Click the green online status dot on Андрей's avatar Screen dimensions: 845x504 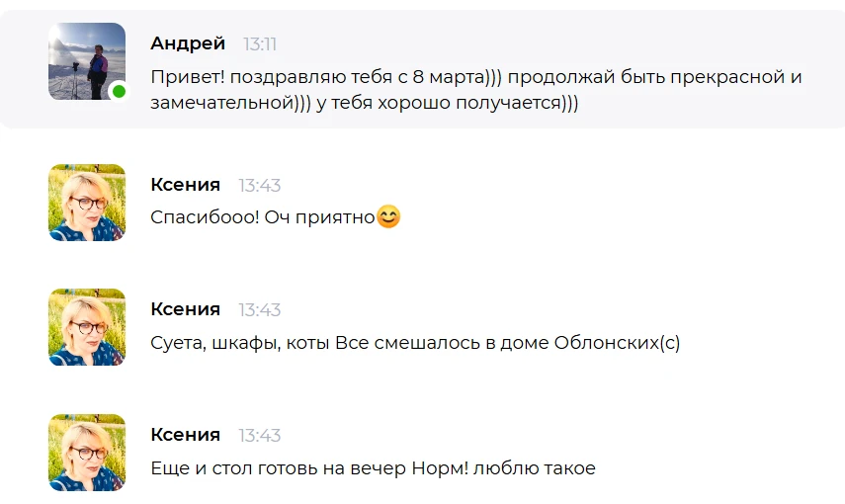click(x=119, y=92)
